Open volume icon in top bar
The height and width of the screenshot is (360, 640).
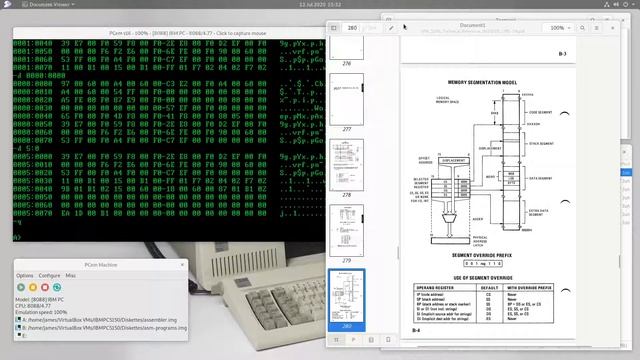pyautogui.click(x=616, y=4)
